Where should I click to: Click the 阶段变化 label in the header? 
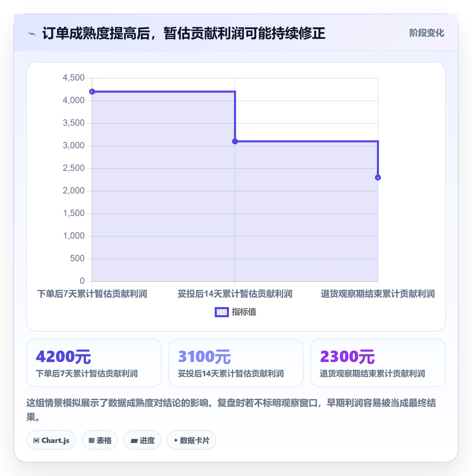coord(426,33)
